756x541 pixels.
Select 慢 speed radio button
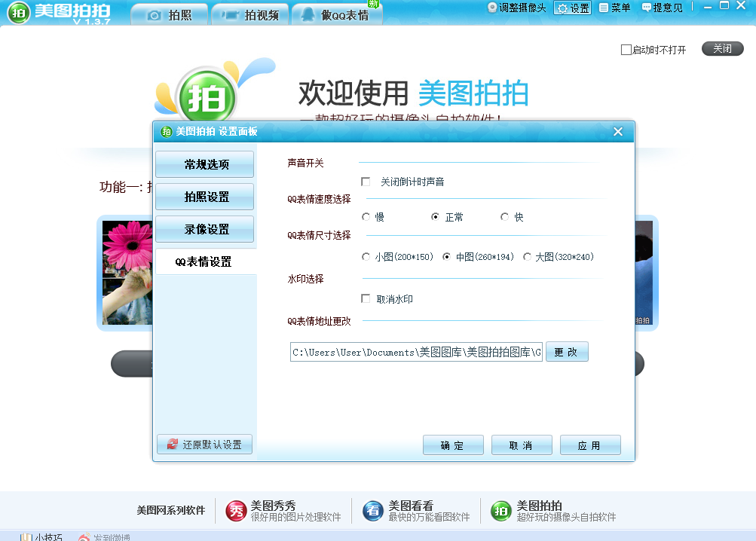click(366, 217)
